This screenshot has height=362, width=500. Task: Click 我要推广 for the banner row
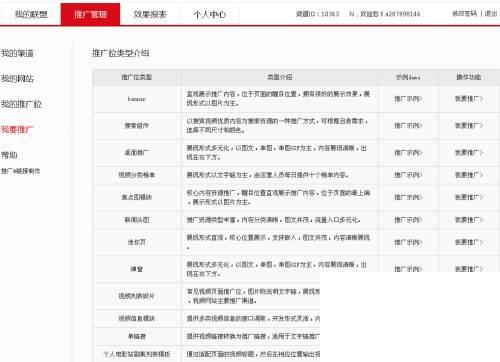click(x=469, y=99)
